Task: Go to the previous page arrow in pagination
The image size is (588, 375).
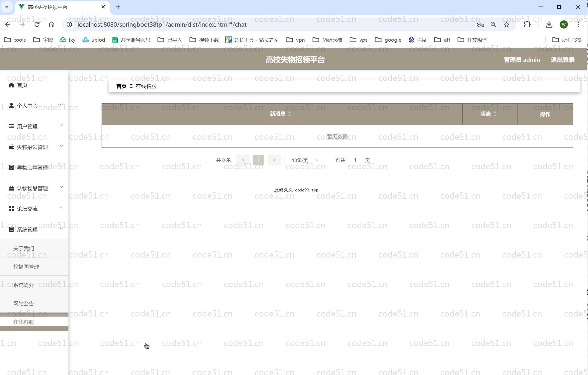Action: (243, 160)
